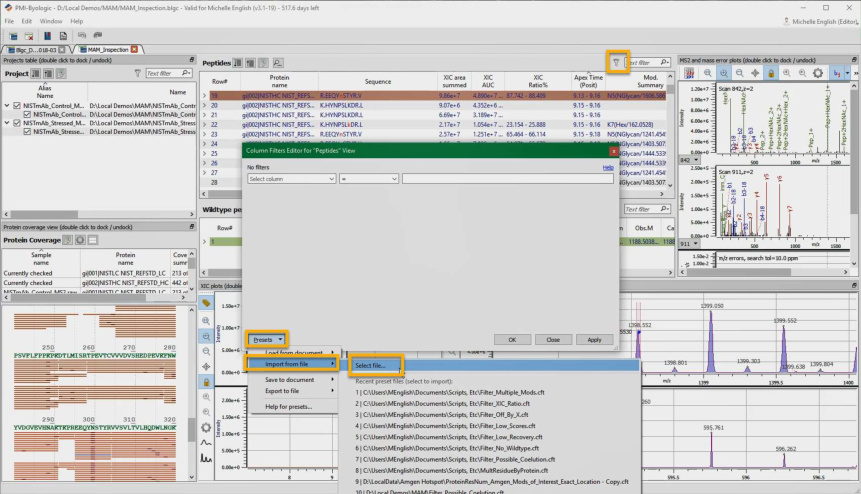Open the operator '=' dropdown in filter editor
This screenshot has width=861, height=494.
coord(368,179)
